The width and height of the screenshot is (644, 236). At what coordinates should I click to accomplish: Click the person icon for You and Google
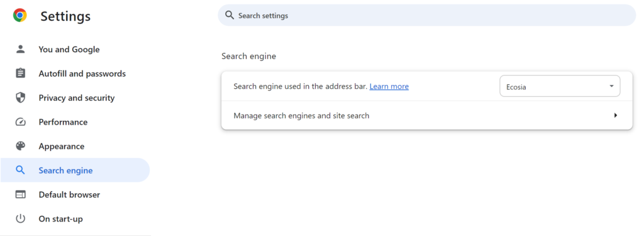tap(20, 49)
